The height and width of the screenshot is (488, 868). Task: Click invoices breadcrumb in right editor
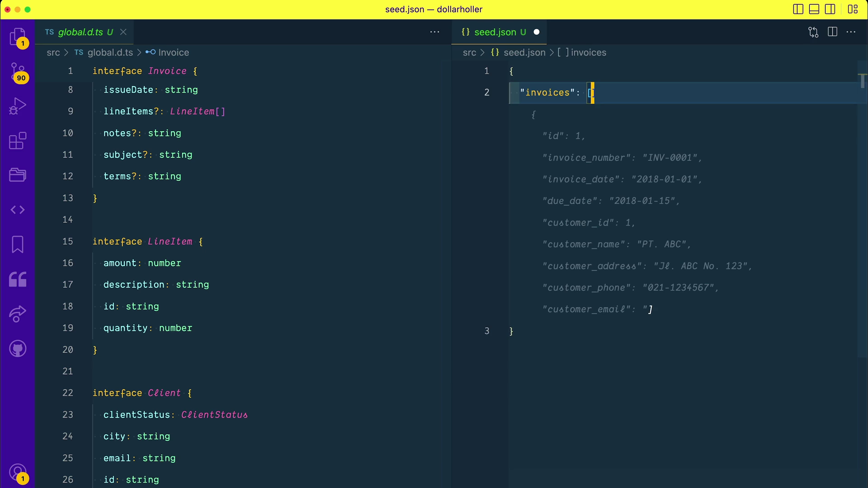pos(589,52)
